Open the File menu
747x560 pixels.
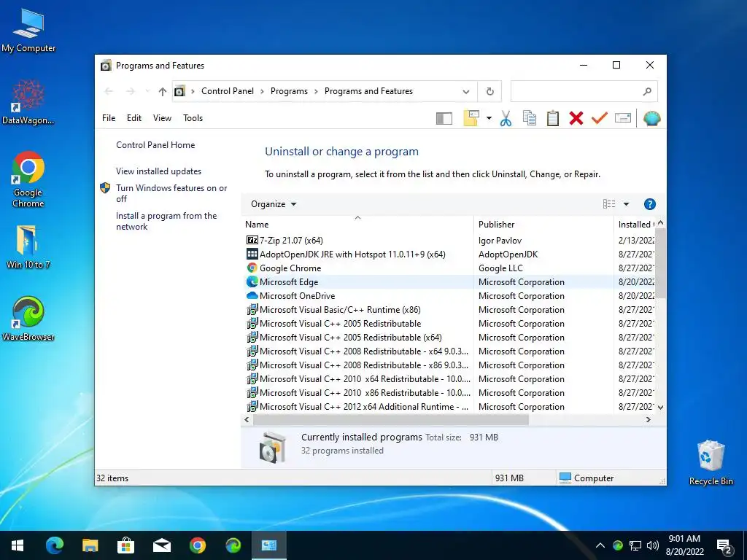[109, 118]
